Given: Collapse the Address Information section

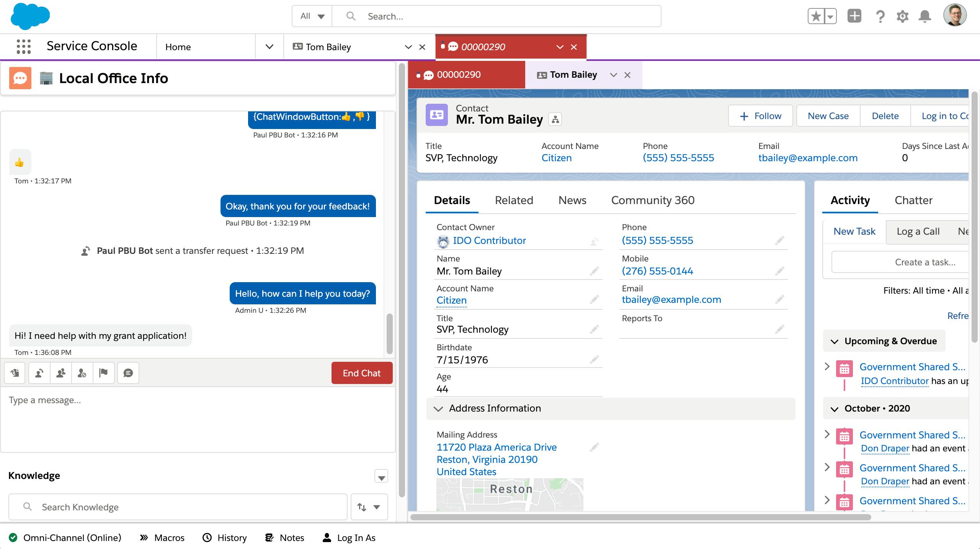Looking at the screenshot, I should coord(438,408).
